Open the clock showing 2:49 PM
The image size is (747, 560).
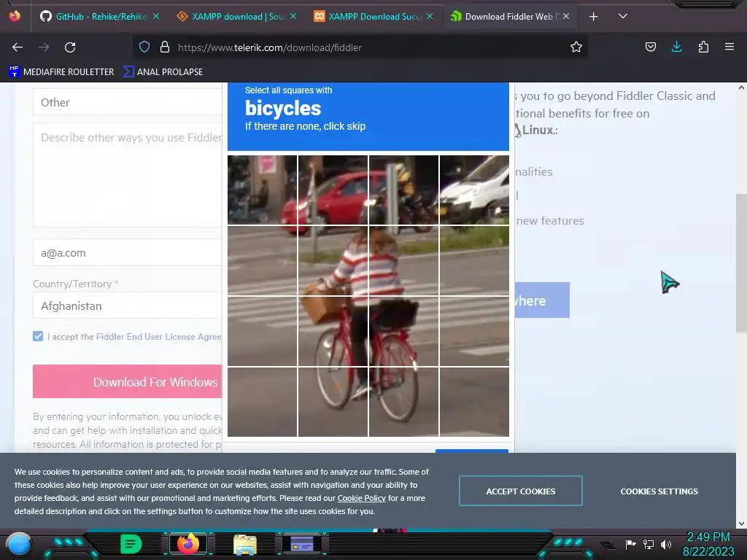point(708,544)
